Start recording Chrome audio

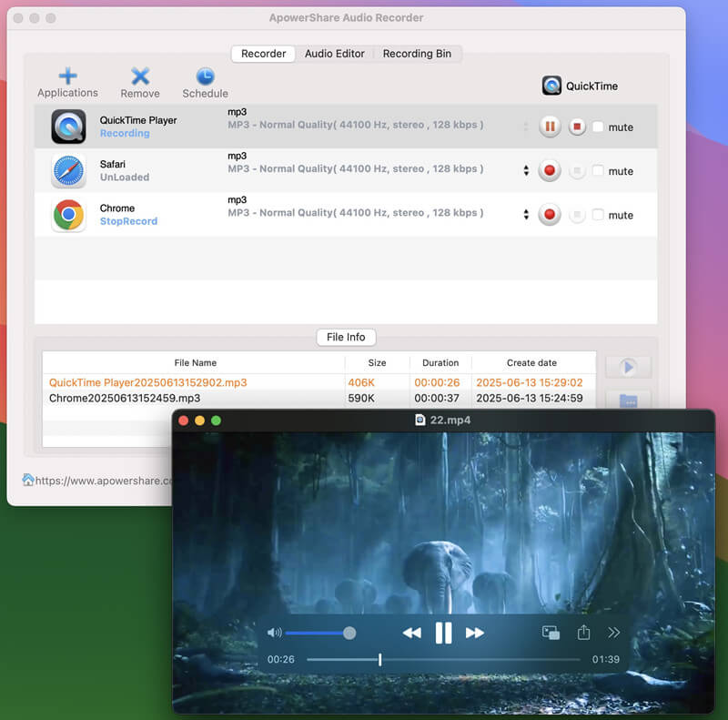click(x=550, y=215)
